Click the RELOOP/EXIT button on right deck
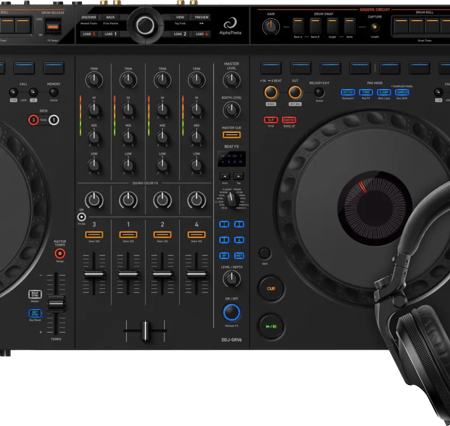The height and width of the screenshot is (426, 450). pyautogui.click(x=319, y=92)
